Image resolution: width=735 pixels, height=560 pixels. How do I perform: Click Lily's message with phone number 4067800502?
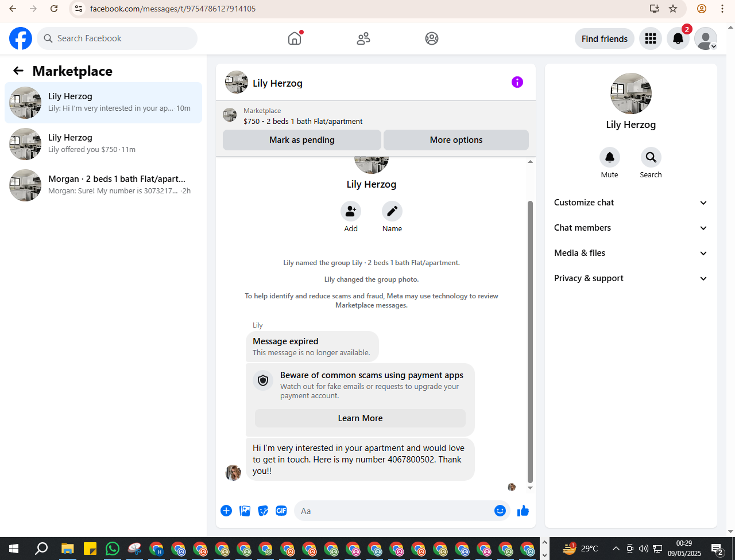coord(360,460)
